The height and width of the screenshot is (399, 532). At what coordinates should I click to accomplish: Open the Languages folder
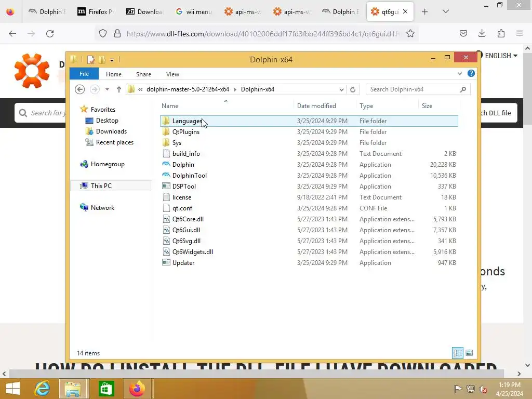309,121
